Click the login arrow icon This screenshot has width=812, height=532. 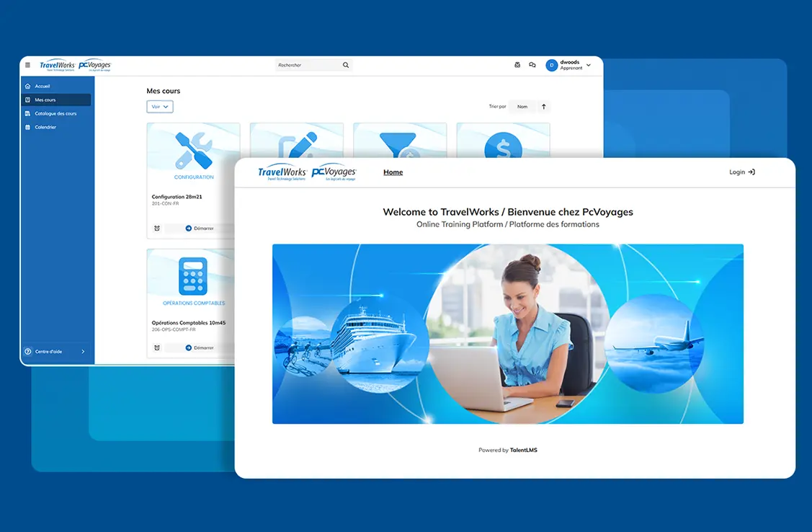(751, 172)
